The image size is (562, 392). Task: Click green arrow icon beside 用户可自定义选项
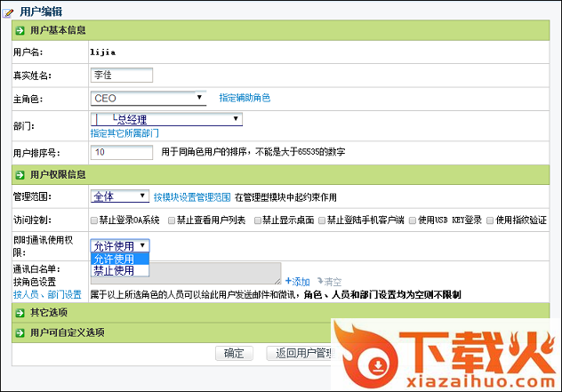(x=20, y=332)
